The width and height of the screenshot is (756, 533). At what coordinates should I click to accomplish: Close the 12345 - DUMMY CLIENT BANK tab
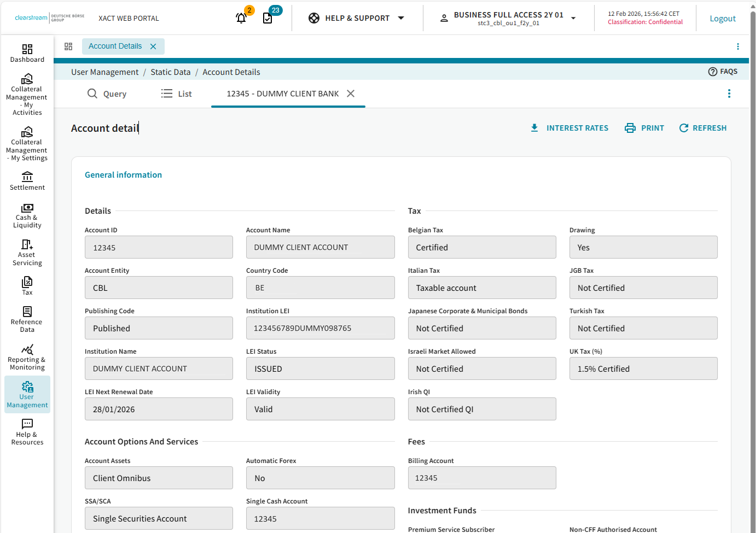tap(351, 93)
